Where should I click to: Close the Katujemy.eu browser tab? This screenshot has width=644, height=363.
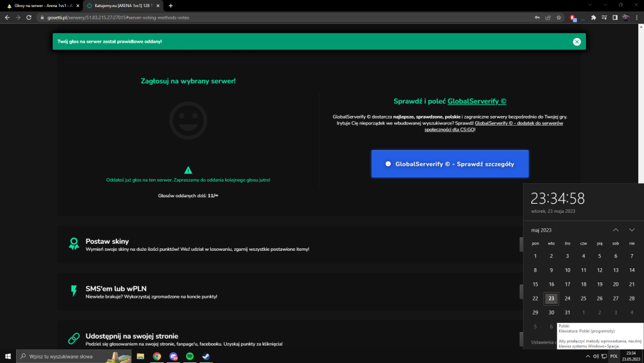coord(158,6)
